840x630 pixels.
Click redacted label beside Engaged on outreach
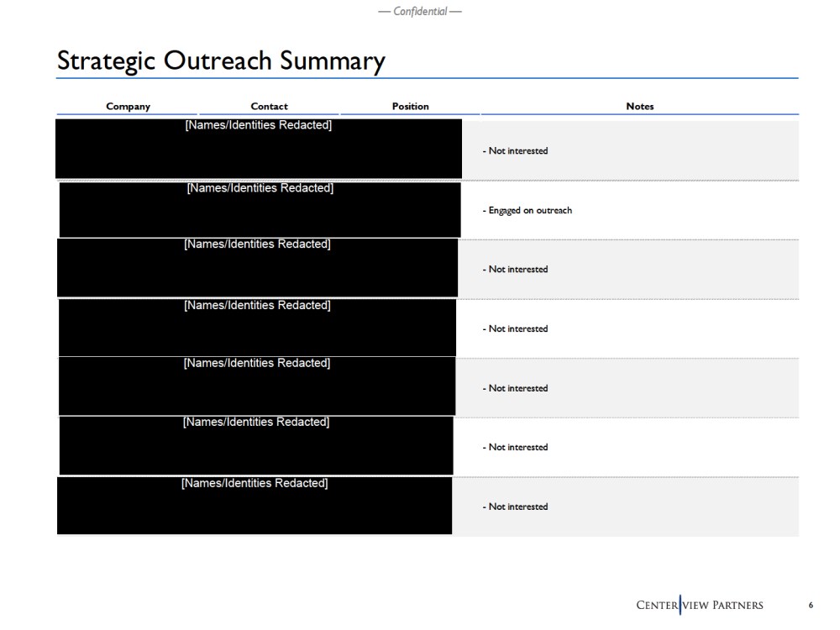coord(260,188)
